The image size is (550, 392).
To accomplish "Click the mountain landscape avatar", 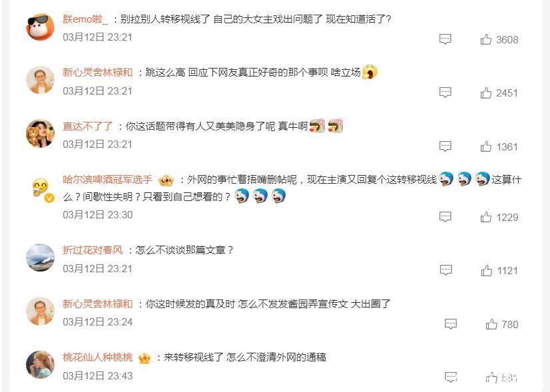I will point(41,258).
